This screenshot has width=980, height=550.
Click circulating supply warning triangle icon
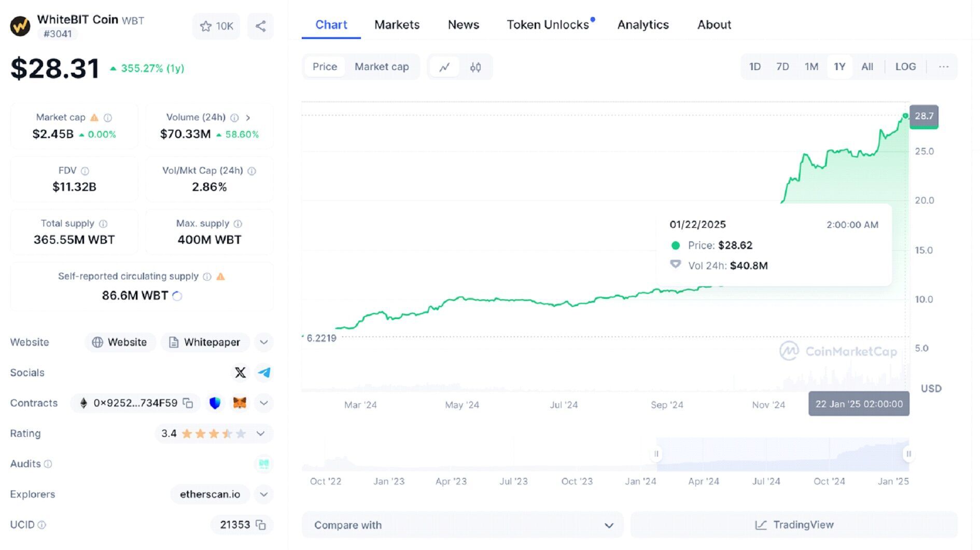pos(221,277)
